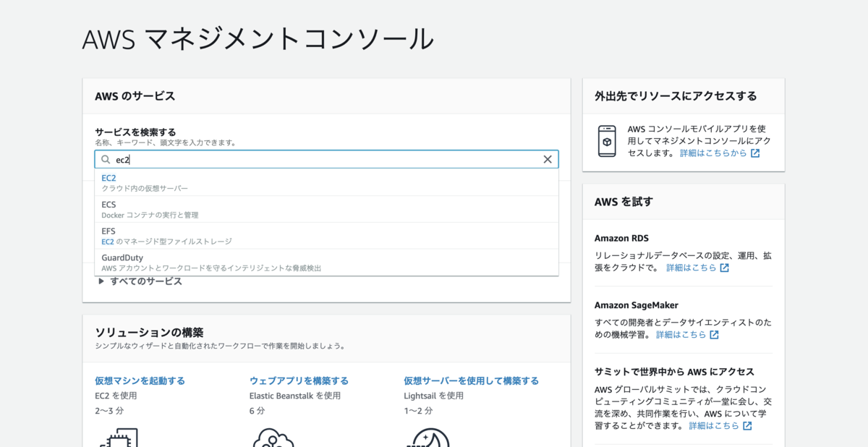Click the external link icon under Amazon RDS

(x=724, y=268)
